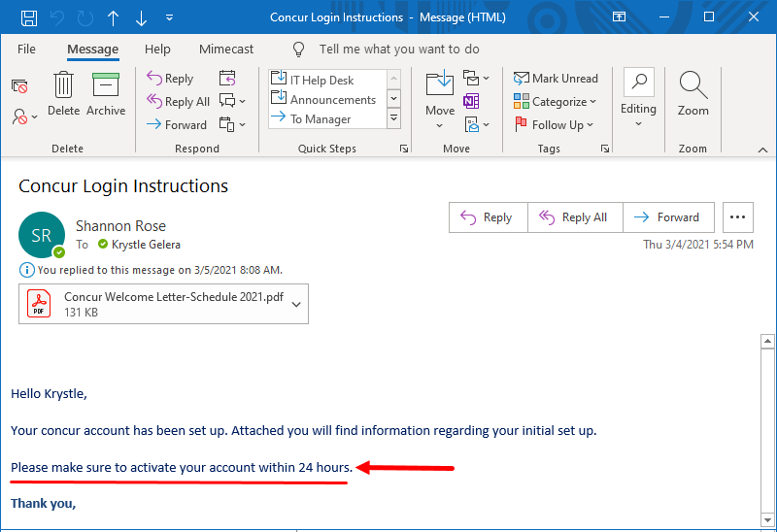This screenshot has width=777, height=532.
Task: Apply the To Manager quick step
Action: pyautogui.click(x=327, y=119)
